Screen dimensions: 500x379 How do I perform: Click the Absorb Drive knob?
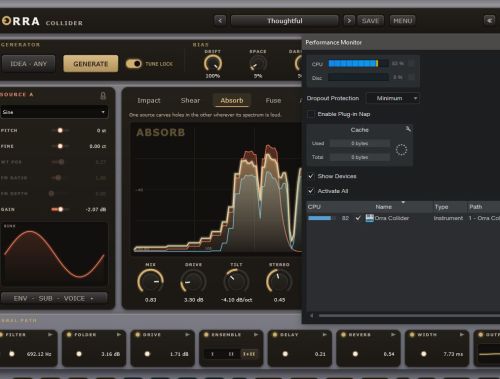[193, 282]
